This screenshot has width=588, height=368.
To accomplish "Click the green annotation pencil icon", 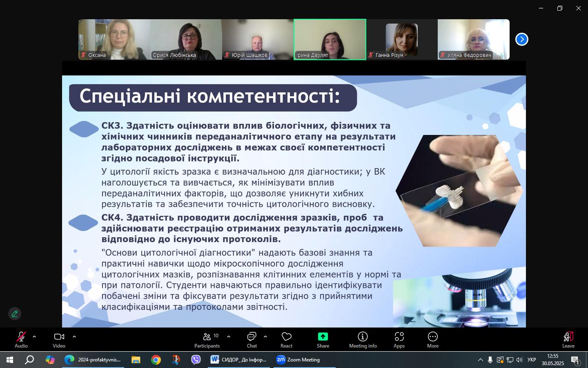I will pyautogui.click(x=15, y=314).
